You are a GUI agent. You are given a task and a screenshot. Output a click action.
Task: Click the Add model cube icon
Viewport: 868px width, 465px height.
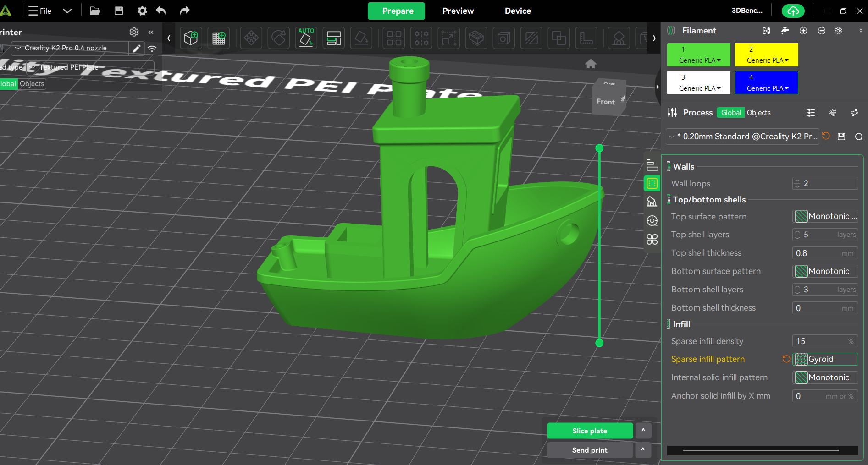[191, 38]
